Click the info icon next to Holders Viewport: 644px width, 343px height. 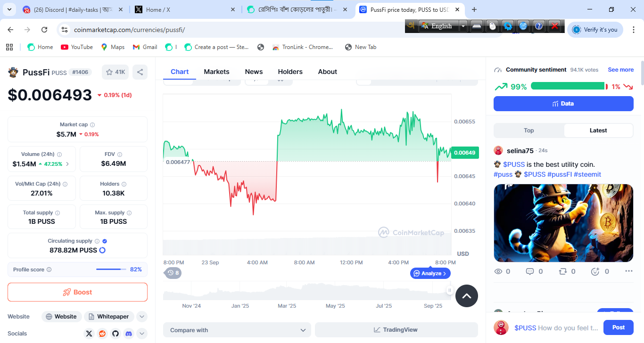[124, 184]
